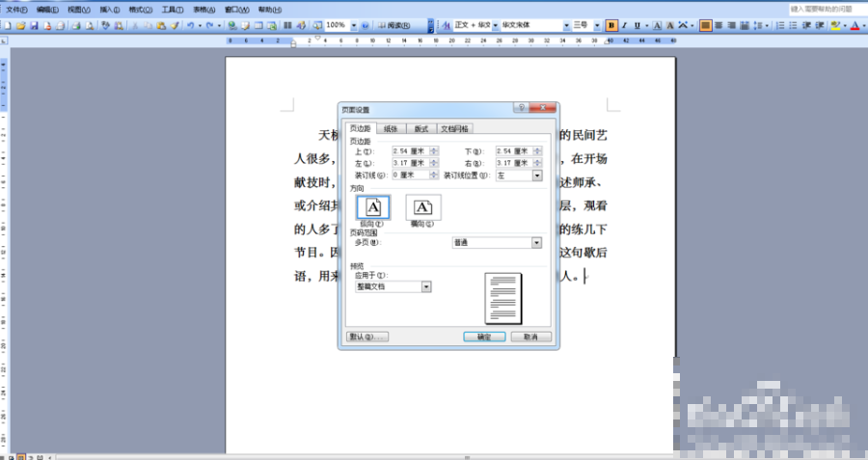Viewport: 868px width, 460px height.
Task: Click the help question search box
Action: 827,10
